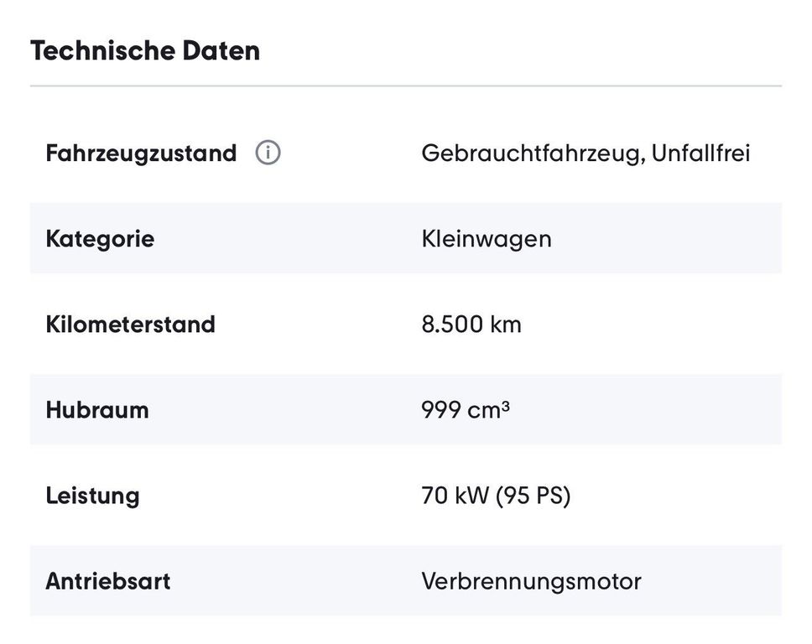Select the Kategorie row label
The width and height of the screenshot is (812, 644).
[100, 239]
